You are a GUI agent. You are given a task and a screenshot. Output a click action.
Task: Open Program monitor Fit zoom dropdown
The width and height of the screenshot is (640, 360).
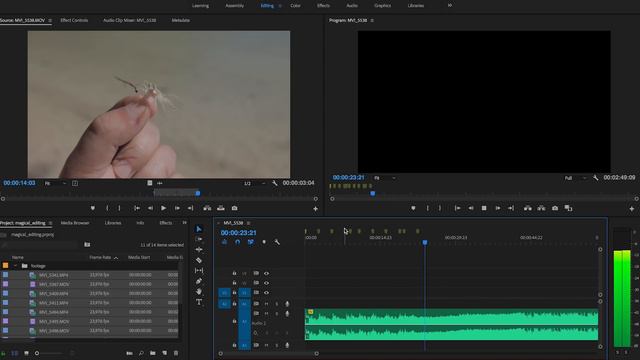pos(385,178)
